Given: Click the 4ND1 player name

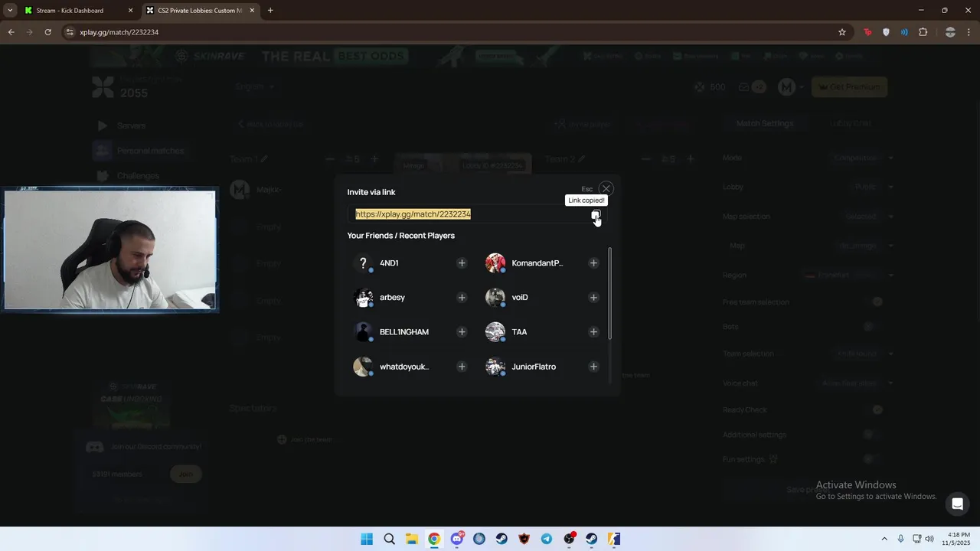Looking at the screenshot, I should point(389,263).
